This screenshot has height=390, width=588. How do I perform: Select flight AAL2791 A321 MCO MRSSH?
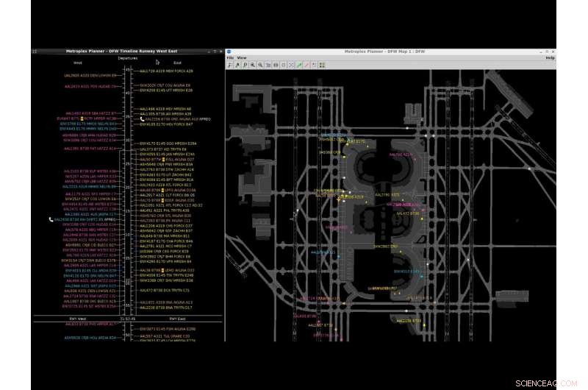(x=165, y=247)
